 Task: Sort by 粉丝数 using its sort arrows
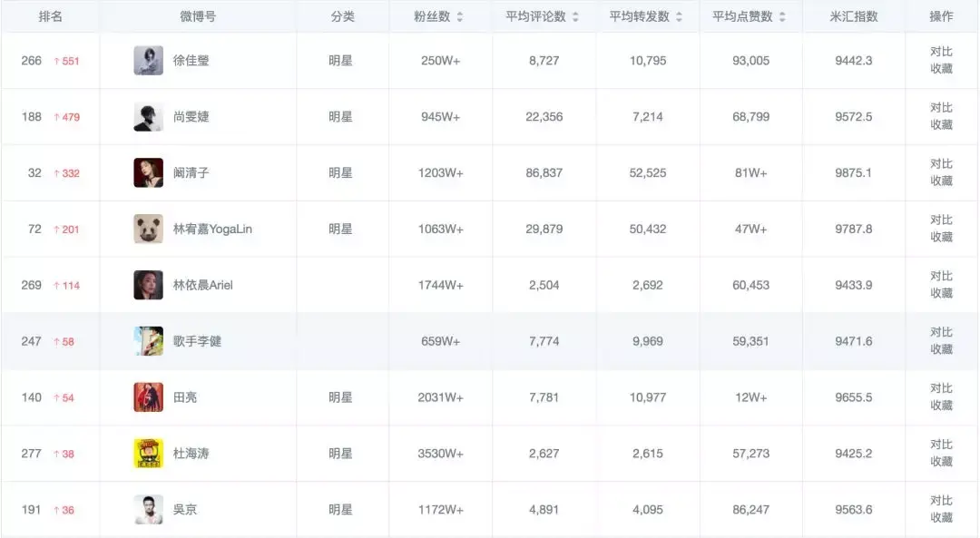[x=459, y=17]
